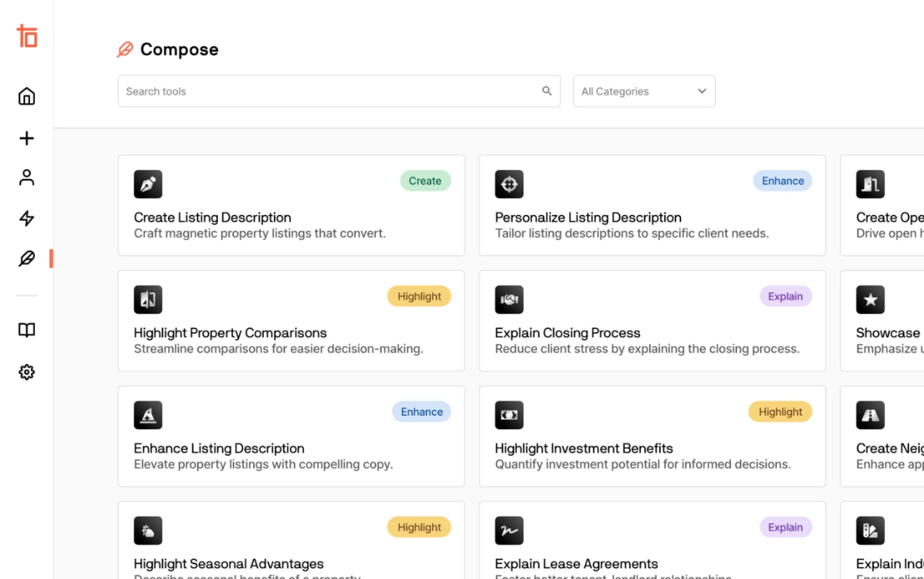This screenshot has width=924, height=579.
Task: Click the money icon on Highlight Investment Benefits
Action: click(x=509, y=415)
